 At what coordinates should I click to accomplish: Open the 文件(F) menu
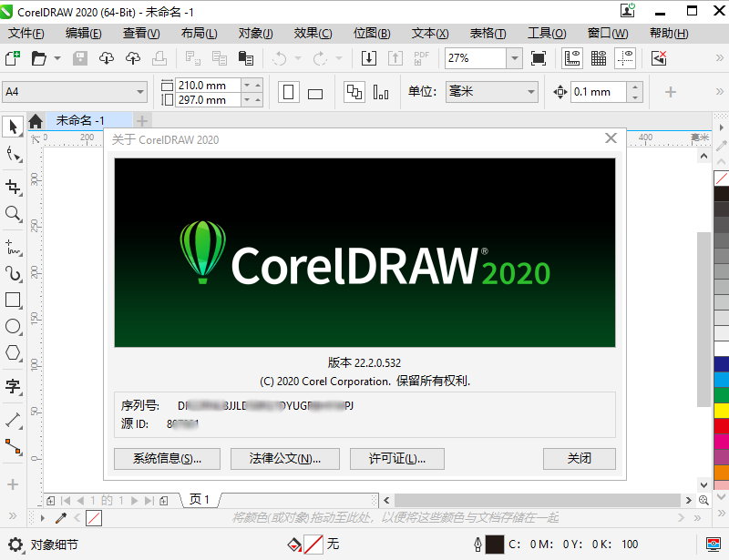(26, 34)
